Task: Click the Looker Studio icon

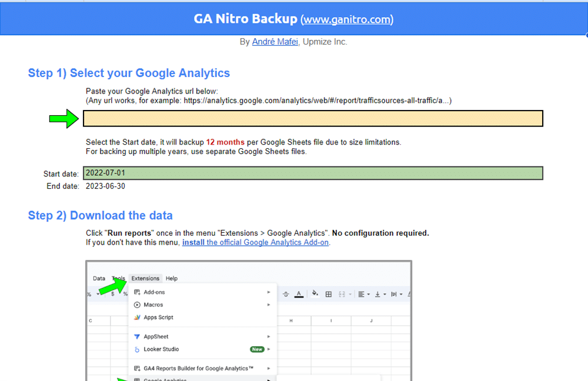Action: [x=136, y=349]
